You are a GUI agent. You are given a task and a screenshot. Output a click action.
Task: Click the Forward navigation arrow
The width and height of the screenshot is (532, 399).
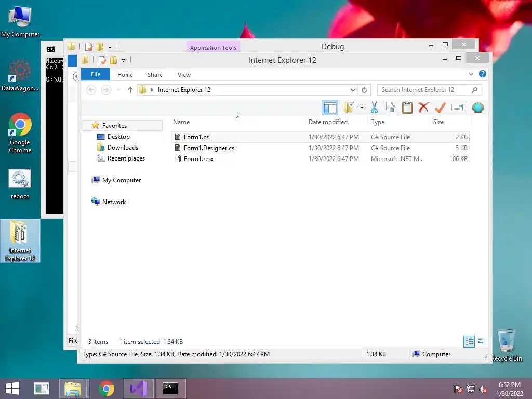pyautogui.click(x=106, y=90)
